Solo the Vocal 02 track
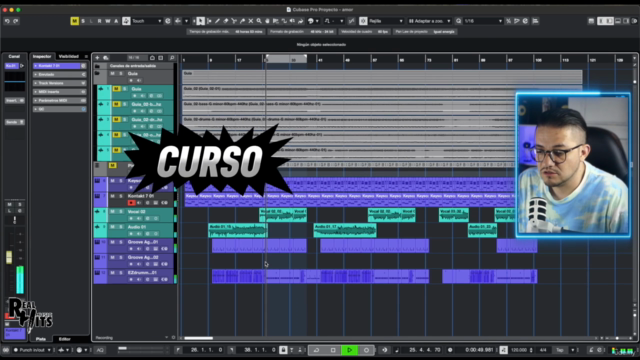This screenshot has height=360, width=640. coord(121,211)
